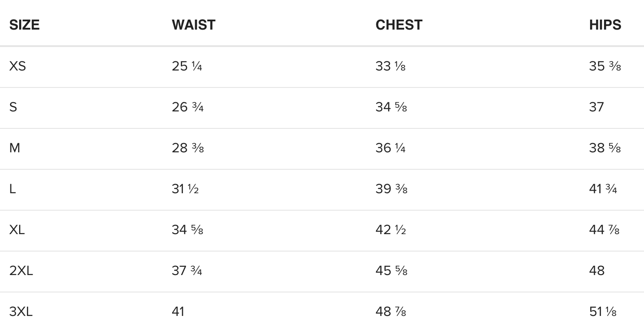Click the XS waist value 25 ¼
Screen dimensions: 644x329
(187, 66)
